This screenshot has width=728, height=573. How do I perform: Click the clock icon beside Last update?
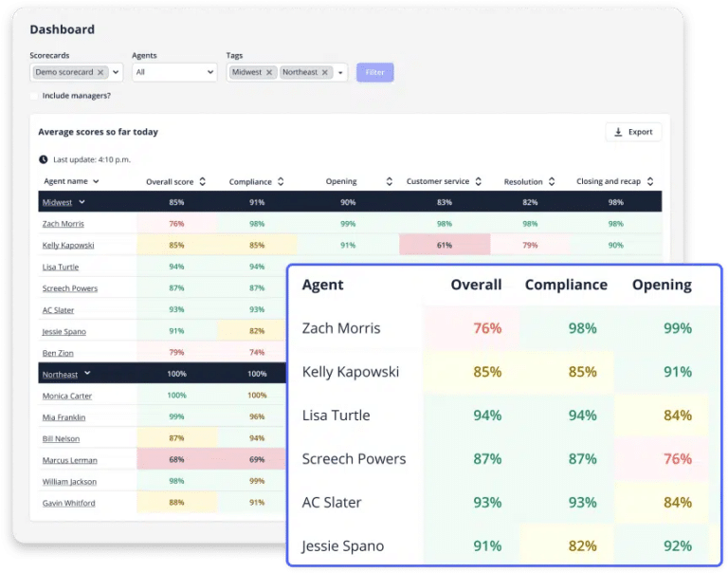click(44, 159)
